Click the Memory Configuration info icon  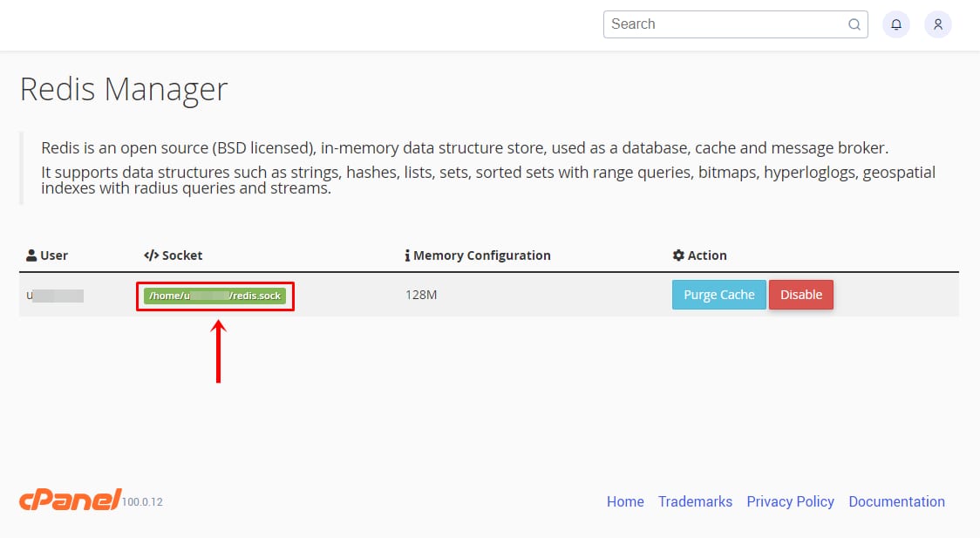pos(407,255)
